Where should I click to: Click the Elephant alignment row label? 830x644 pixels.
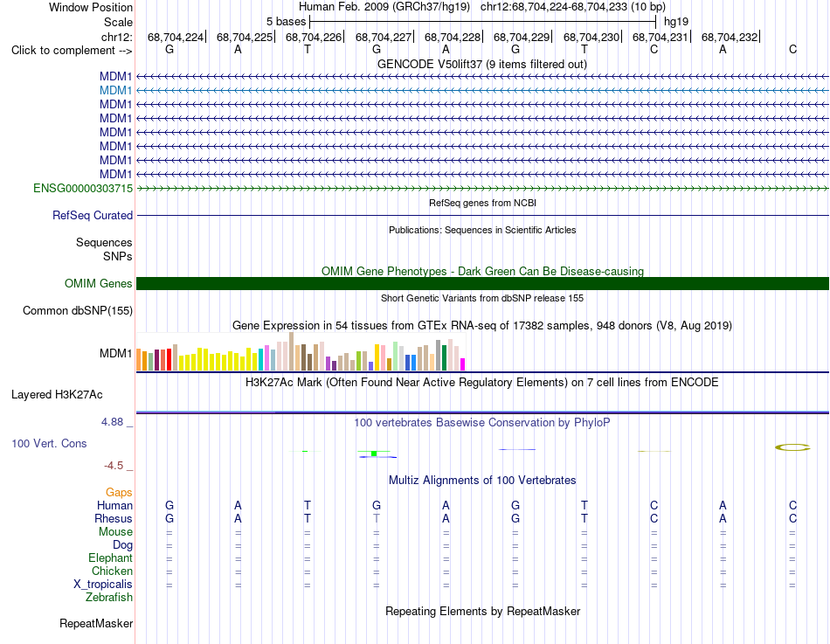pos(110,558)
